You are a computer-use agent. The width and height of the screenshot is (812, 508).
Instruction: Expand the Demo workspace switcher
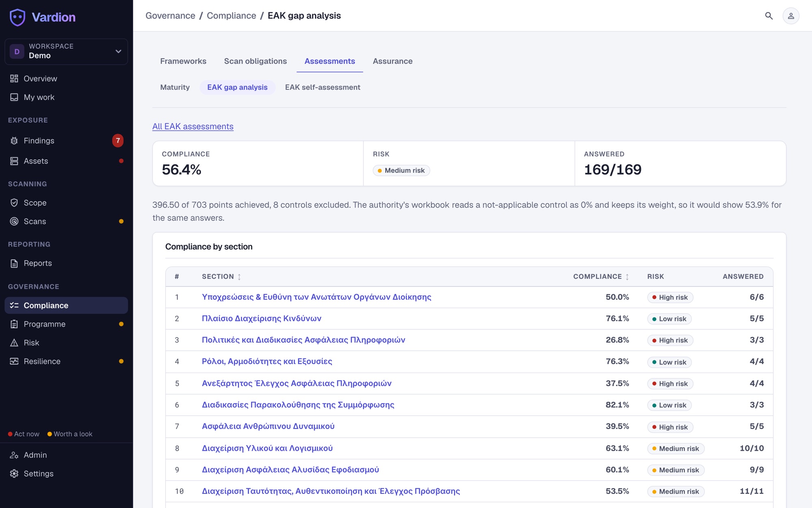(66, 52)
